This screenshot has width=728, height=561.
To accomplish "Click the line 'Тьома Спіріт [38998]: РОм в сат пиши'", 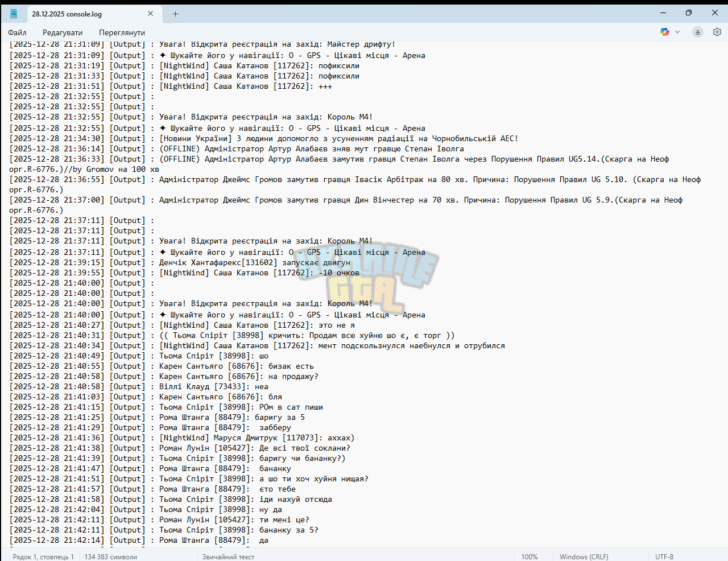I will tap(166, 407).
